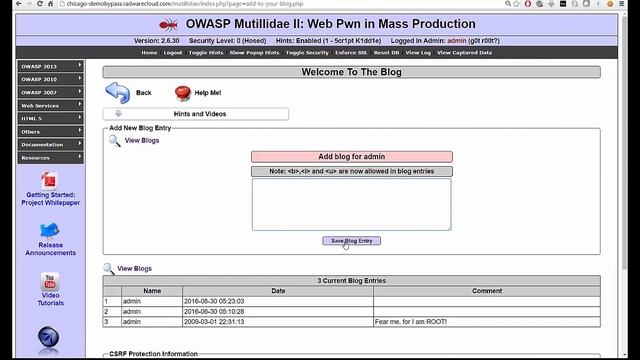Expand the Documentation menu
640x360 pixels.
(51, 144)
